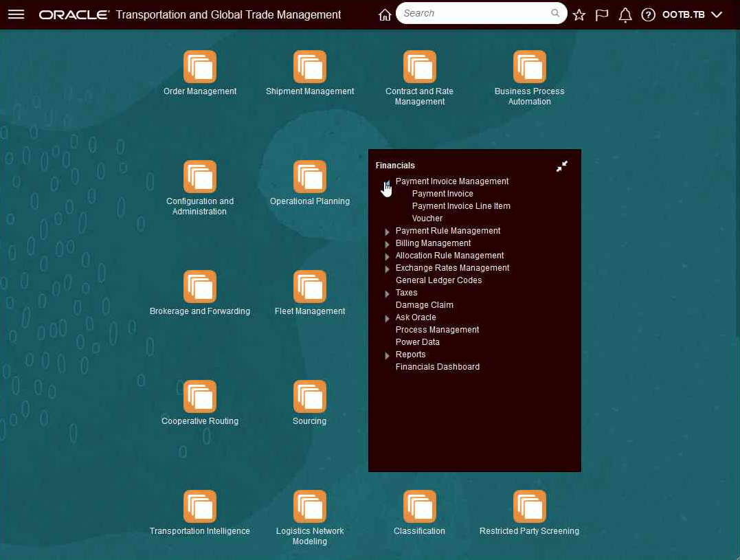740x560 pixels.
Task: Open Transportation Intelligence folder icon
Action: click(200, 506)
